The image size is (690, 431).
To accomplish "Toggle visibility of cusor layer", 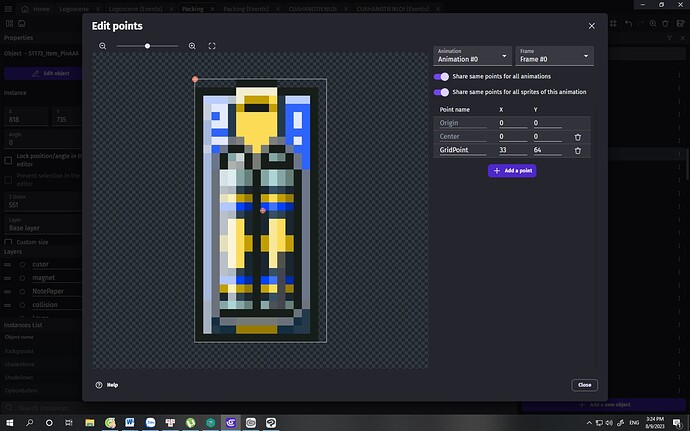I will pyautogui.click(x=22, y=265).
